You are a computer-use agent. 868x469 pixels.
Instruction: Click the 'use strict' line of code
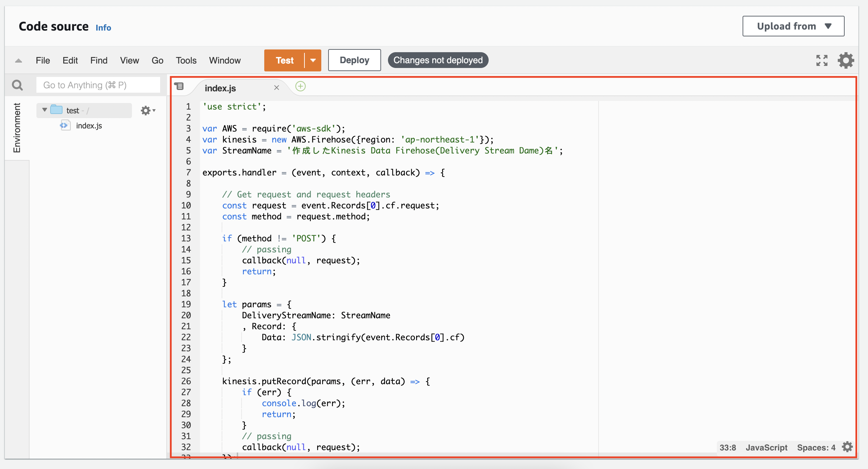tap(234, 106)
